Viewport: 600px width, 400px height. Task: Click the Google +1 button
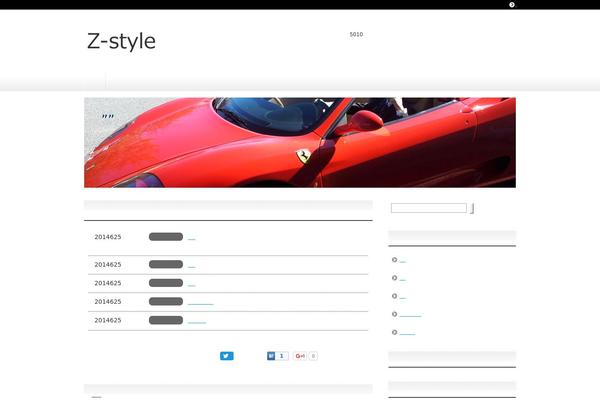(300, 356)
